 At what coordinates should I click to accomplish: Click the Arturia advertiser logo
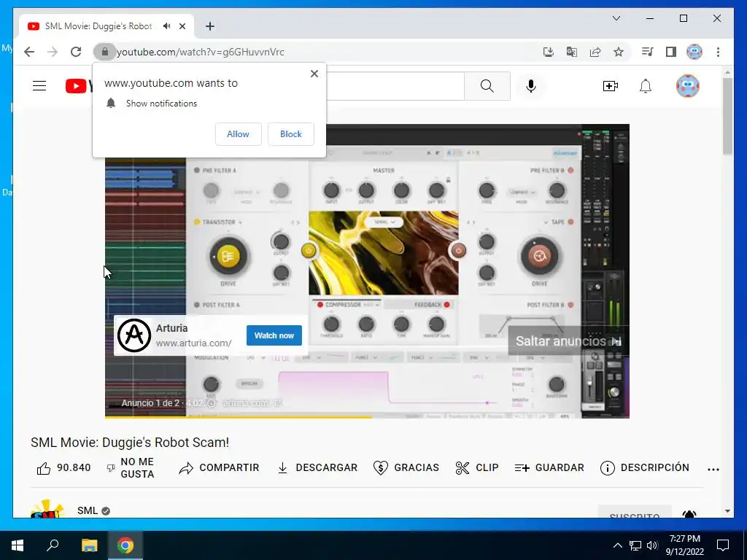click(134, 335)
